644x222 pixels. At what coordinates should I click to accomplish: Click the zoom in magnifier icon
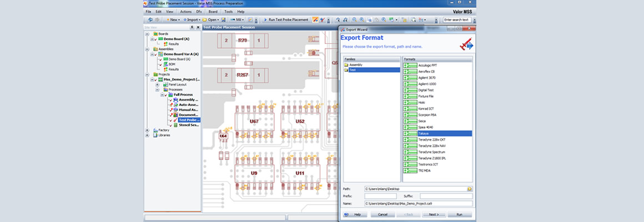coord(361,19)
